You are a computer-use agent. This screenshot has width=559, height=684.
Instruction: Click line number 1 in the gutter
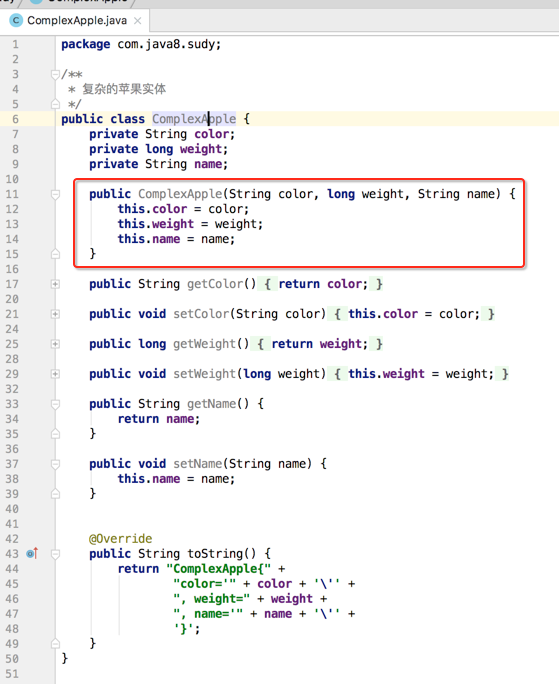(15, 44)
